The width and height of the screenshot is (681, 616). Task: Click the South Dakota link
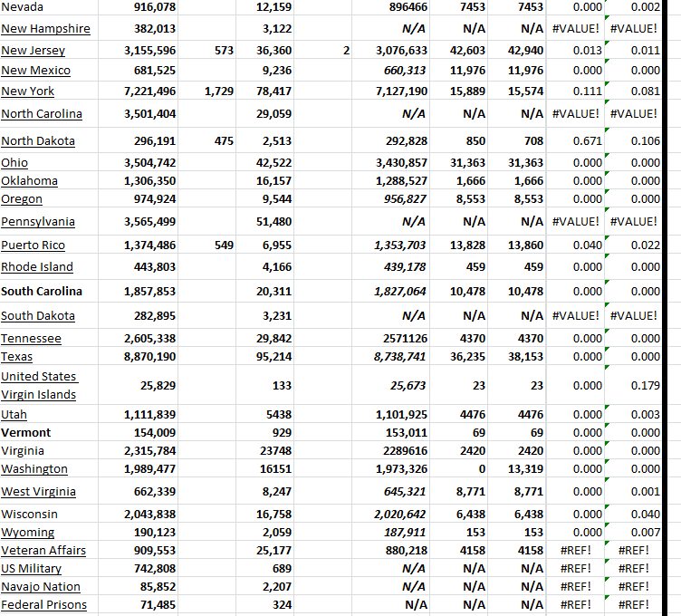38,316
